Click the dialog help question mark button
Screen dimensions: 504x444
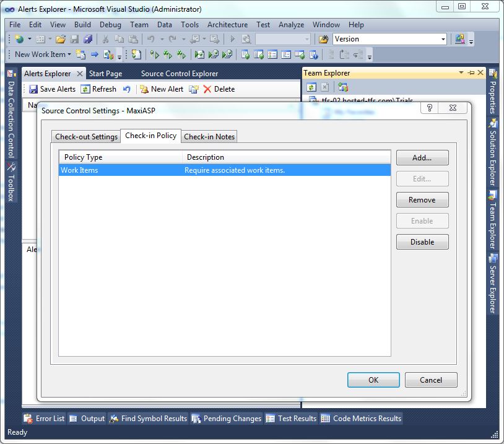coord(430,108)
